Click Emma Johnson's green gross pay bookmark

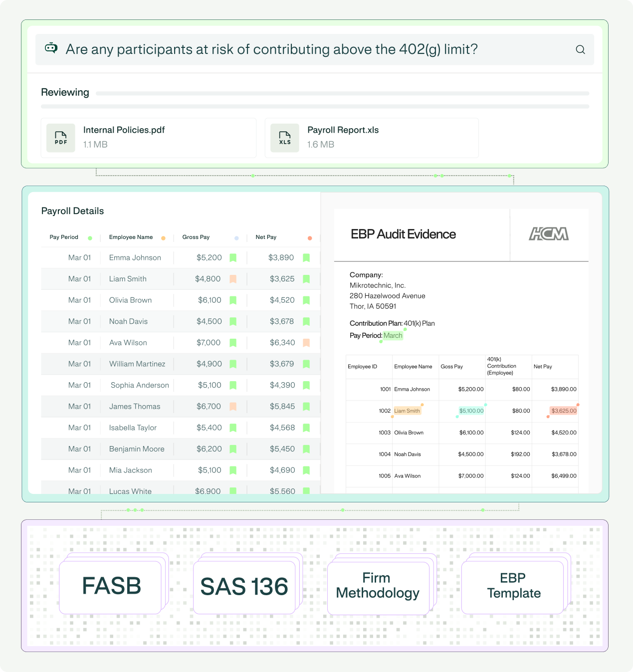[x=233, y=257]
